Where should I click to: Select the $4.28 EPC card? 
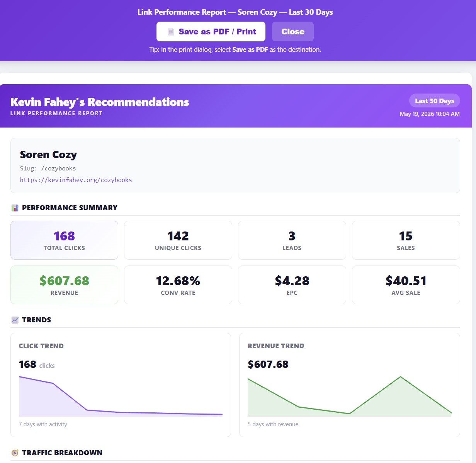coord(292,285)
